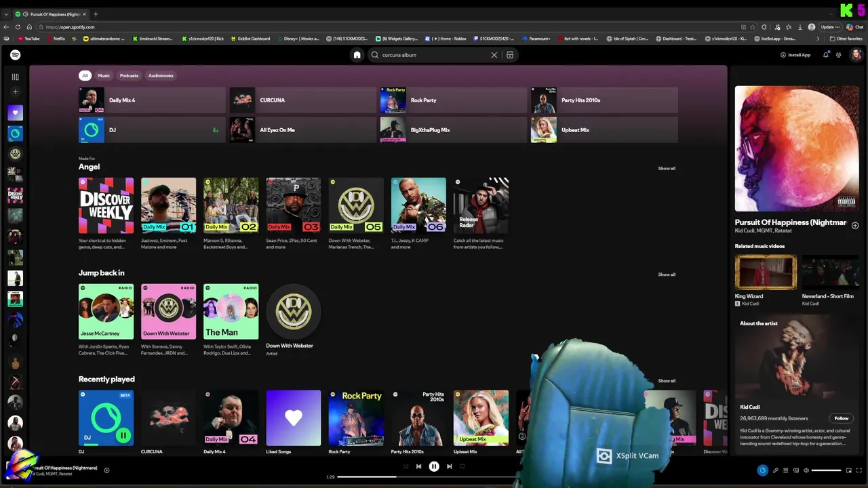Pause current track
This screenshot has width=868, height=488.
434,466
